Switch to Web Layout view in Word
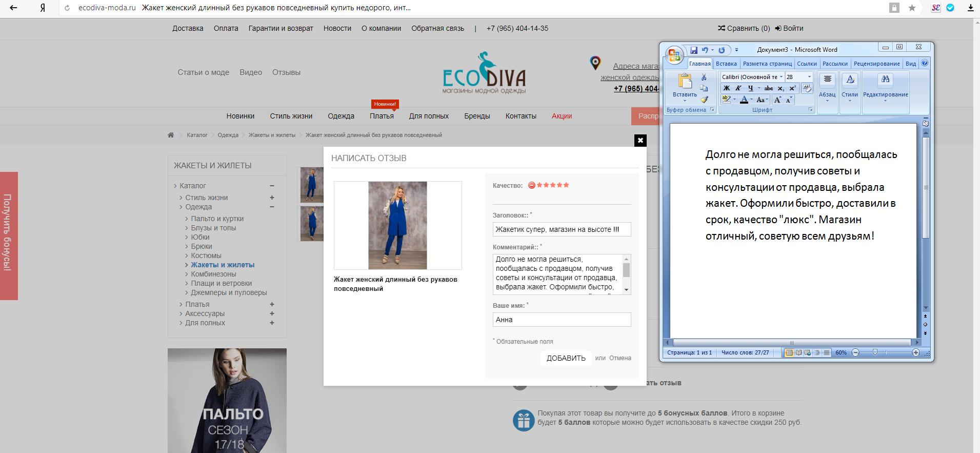 [808, 352]
